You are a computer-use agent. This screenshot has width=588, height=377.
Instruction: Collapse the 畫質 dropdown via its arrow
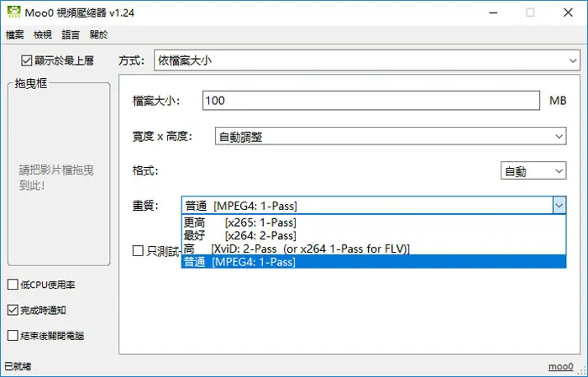point(559,206)
